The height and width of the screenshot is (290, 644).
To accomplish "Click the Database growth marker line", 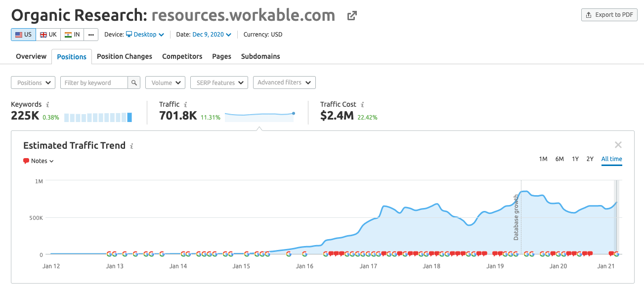I will [521, 217].
